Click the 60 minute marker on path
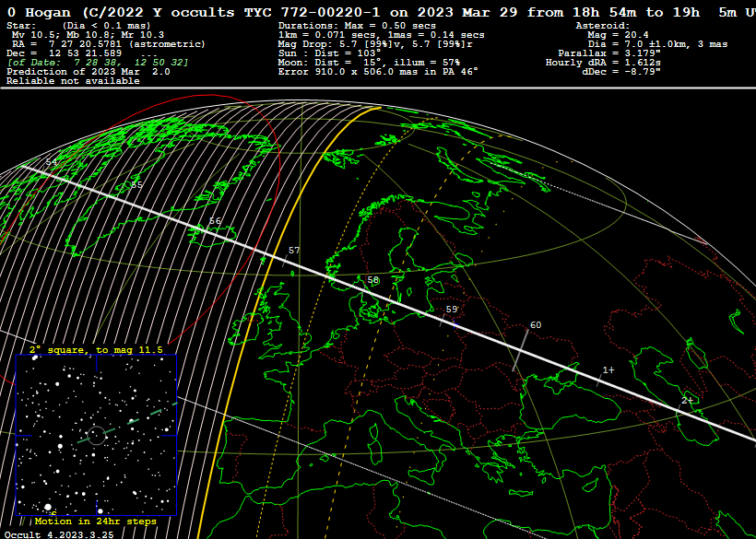Image resolution: width=756 pixels, height=539 pixels. click(x=536, y=325)
